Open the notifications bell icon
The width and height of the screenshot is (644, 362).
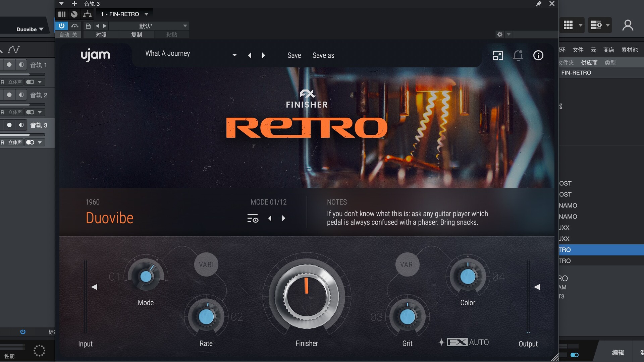tap(518, 55)
